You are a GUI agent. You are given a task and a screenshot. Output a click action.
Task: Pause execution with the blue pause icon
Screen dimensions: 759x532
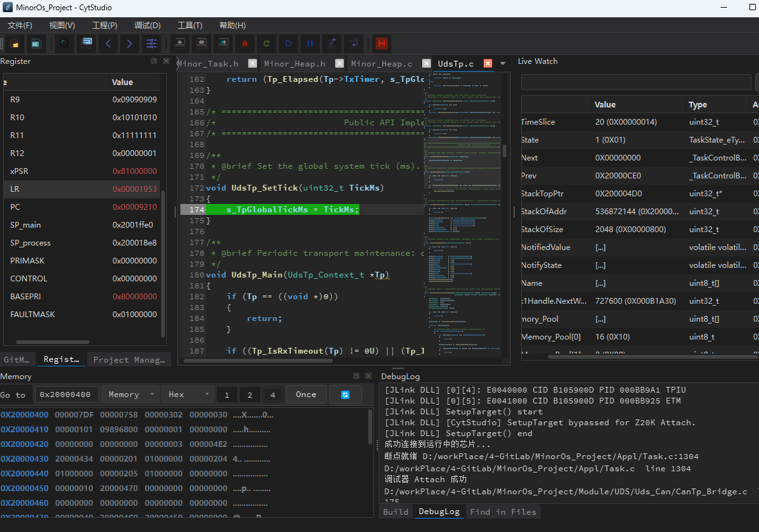pos(309,43)
